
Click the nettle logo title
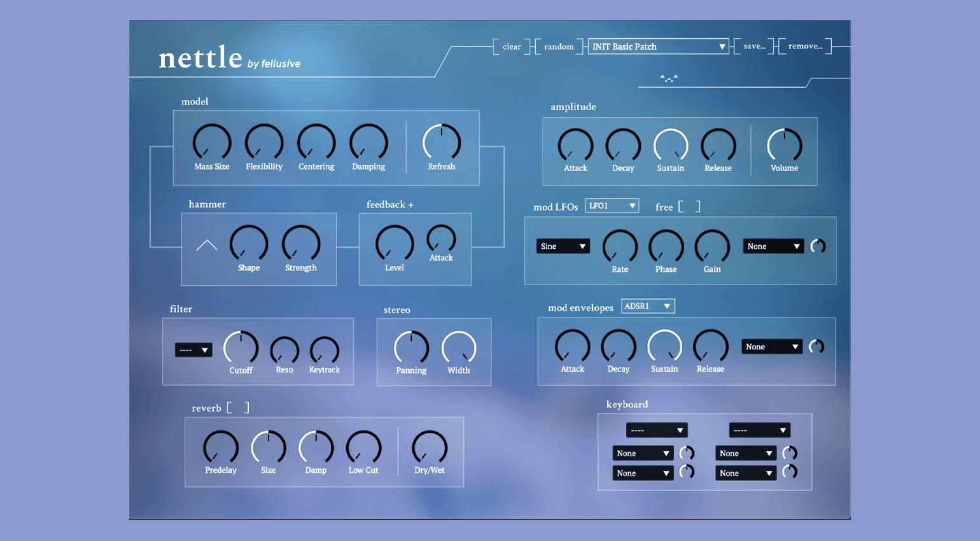(200, 57)
